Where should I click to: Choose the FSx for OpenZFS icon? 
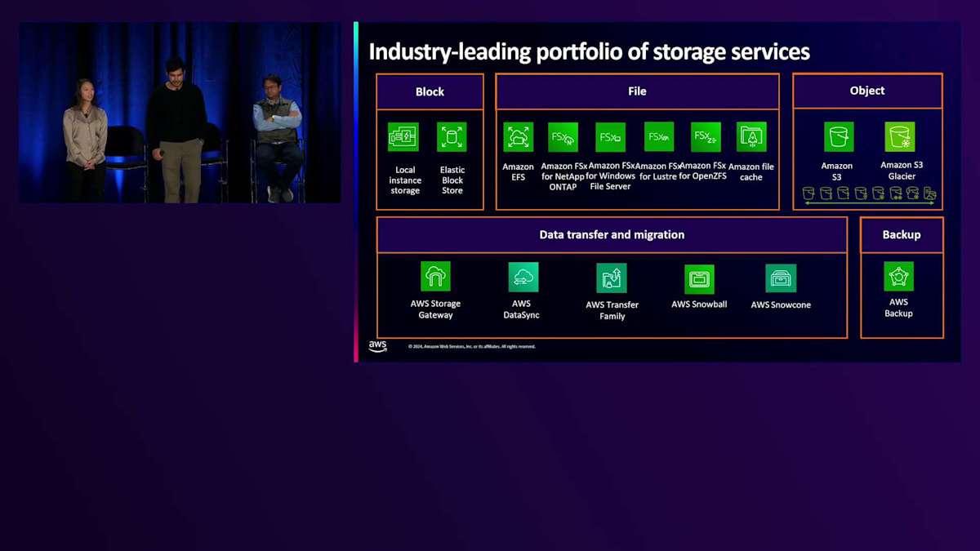[x=706, y=137]
